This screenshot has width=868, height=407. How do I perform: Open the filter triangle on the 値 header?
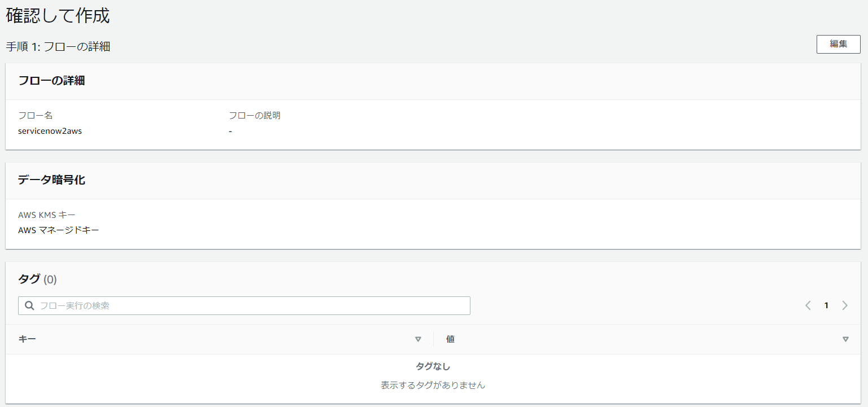click(845, 339)
